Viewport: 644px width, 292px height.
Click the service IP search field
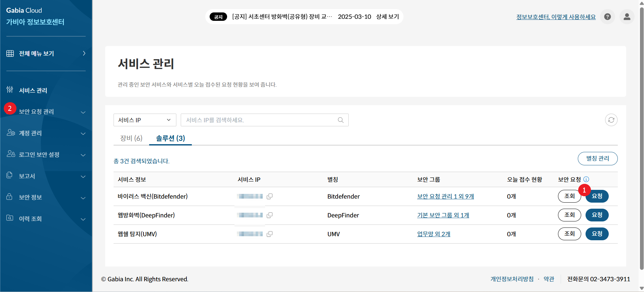[265, 120]
